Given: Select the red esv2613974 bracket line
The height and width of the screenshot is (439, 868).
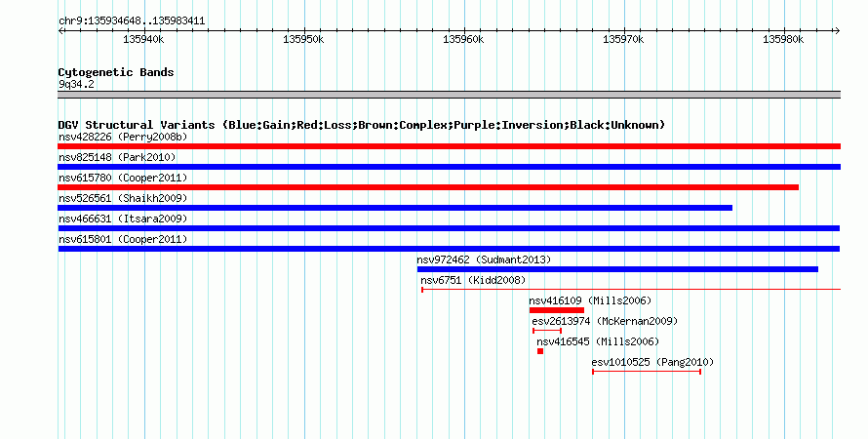Looking at the screenshot, I should (x=547, y=331).
